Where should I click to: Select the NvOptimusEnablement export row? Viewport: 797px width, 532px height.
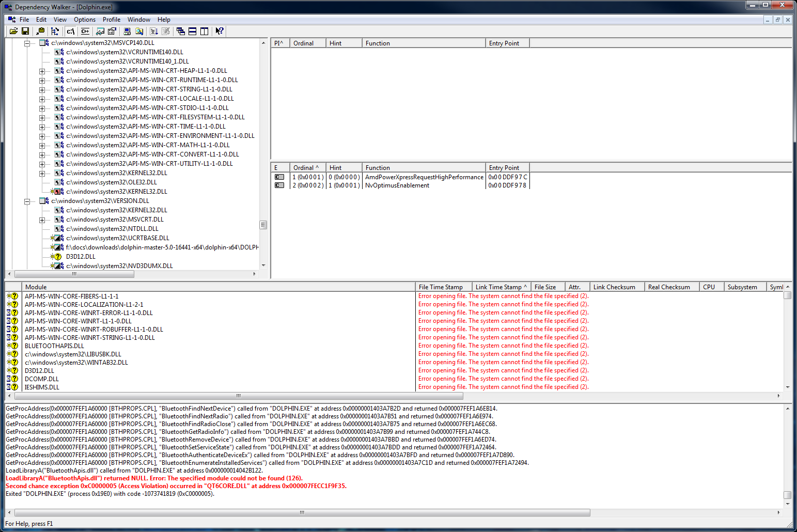tap(397, 185)
